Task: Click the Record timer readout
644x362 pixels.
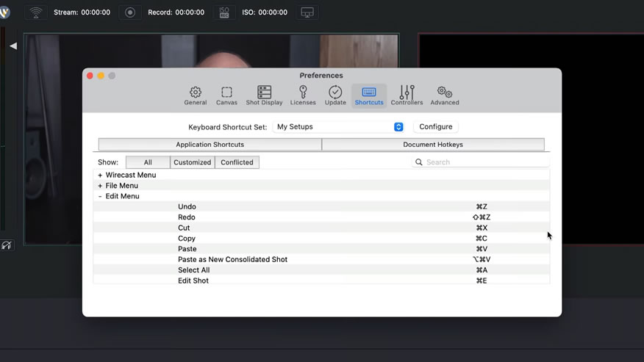Action: [176, 12]
